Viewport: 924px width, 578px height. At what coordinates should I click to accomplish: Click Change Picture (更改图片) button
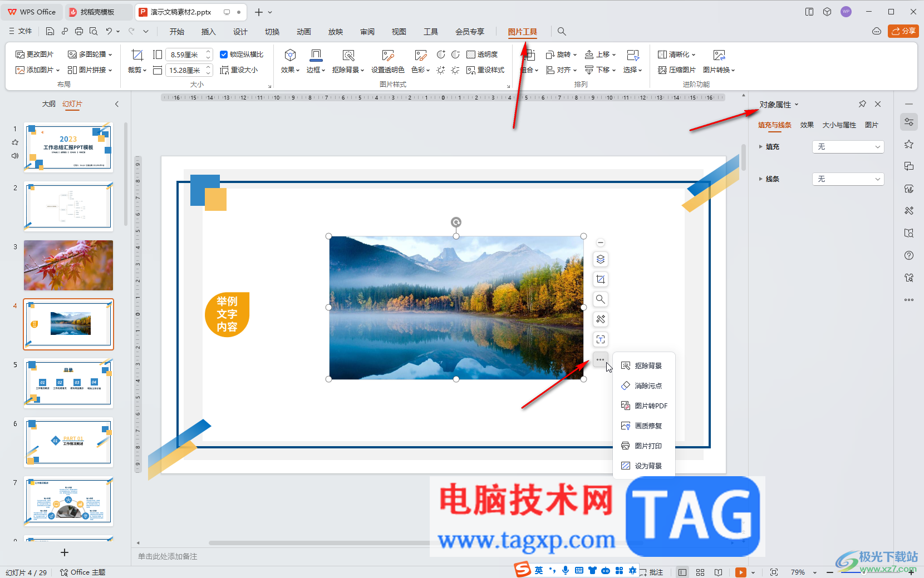coord(35,55)
